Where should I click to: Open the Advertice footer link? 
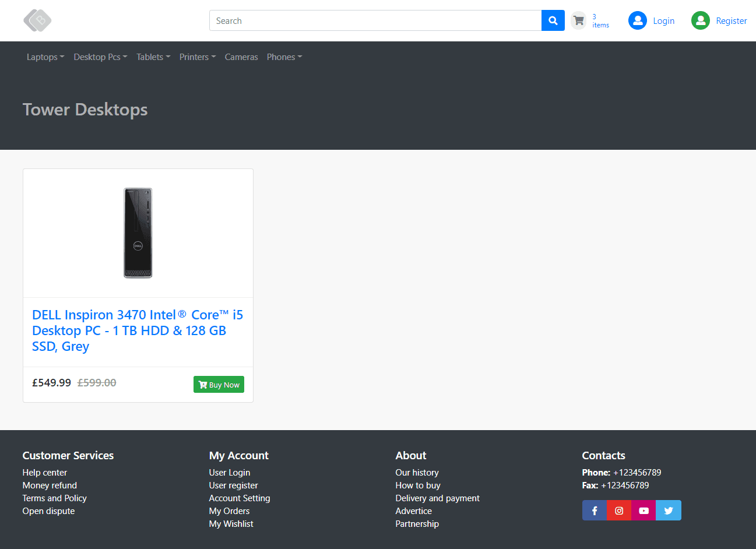414,511
